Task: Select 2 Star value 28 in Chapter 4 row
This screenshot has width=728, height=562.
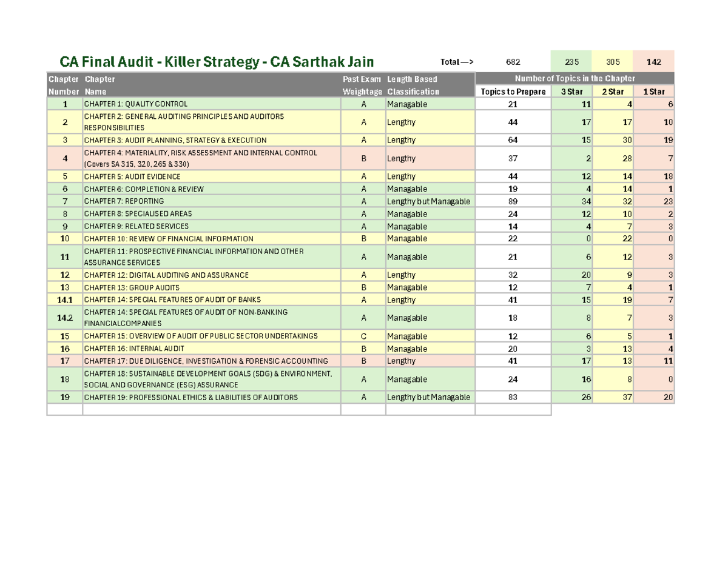Action: pyautogui.click(x=613, y=158)
